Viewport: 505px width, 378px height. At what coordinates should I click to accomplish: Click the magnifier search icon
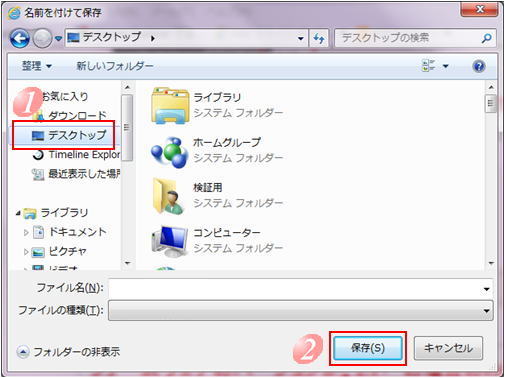tap(486, 38)
